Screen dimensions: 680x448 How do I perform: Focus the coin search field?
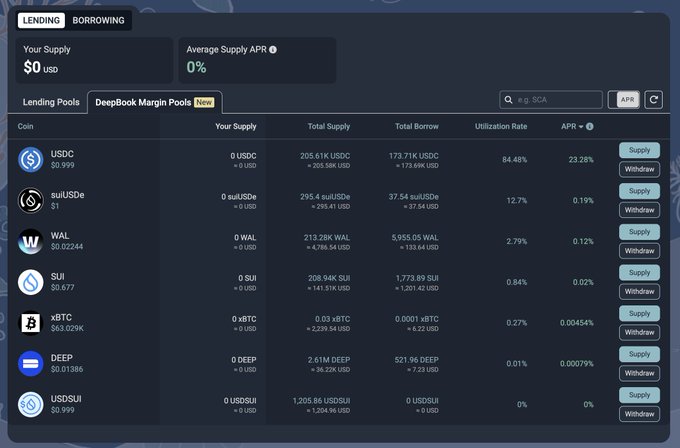coord(551,100)
